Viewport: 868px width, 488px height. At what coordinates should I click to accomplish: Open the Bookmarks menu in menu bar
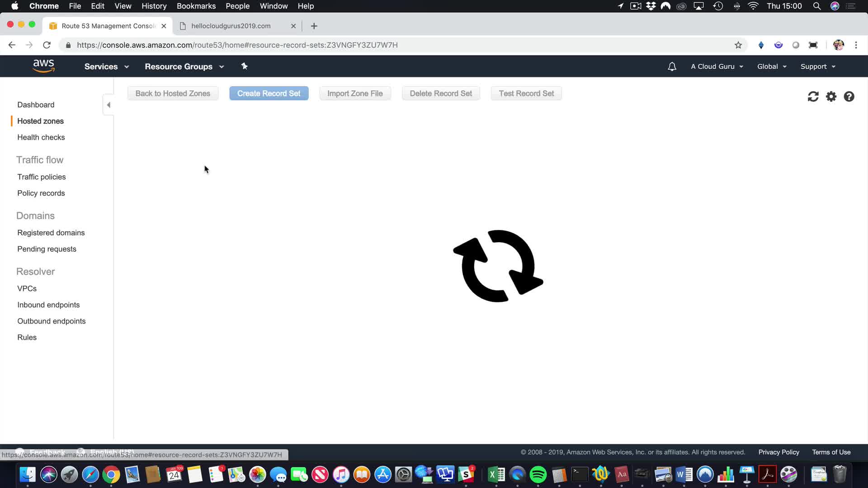pyautogui.click(x=196, y=6)
